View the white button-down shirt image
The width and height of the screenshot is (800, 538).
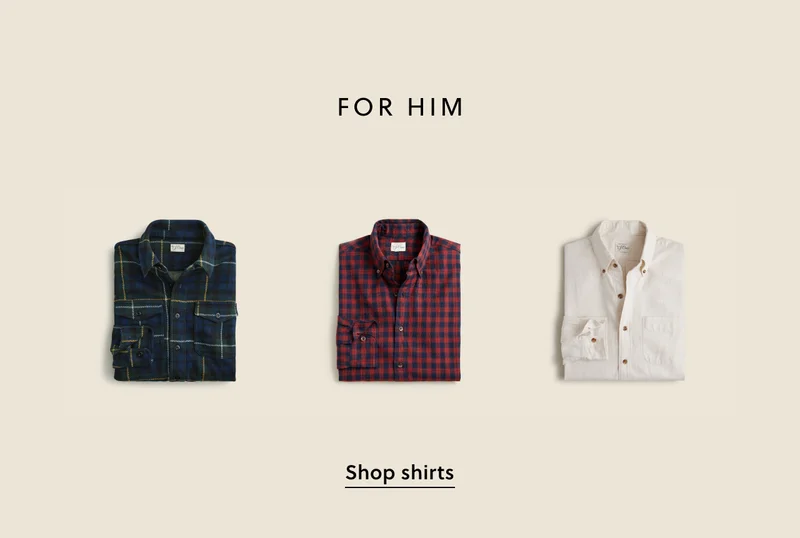(x=623, y=300)
